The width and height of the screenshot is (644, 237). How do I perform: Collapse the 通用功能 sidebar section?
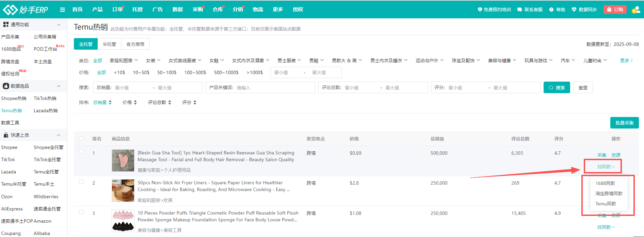point(59,24)
